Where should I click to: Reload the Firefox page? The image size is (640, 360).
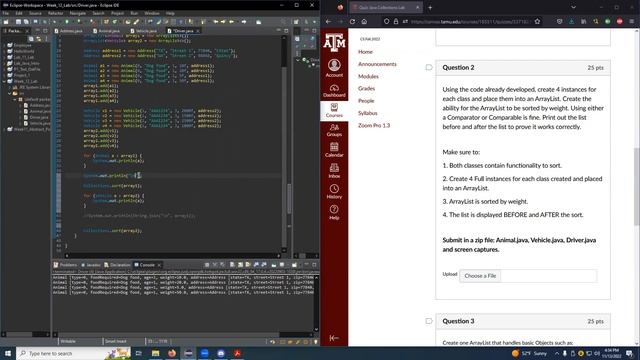(352, 22)
